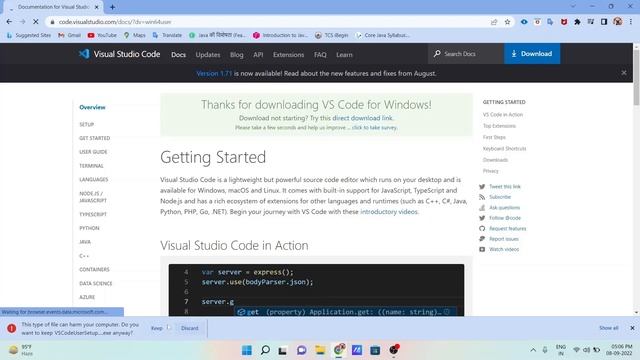The image size is (640, 360).
Task: Show hidden system tray icons
Action: coord(533,350)
